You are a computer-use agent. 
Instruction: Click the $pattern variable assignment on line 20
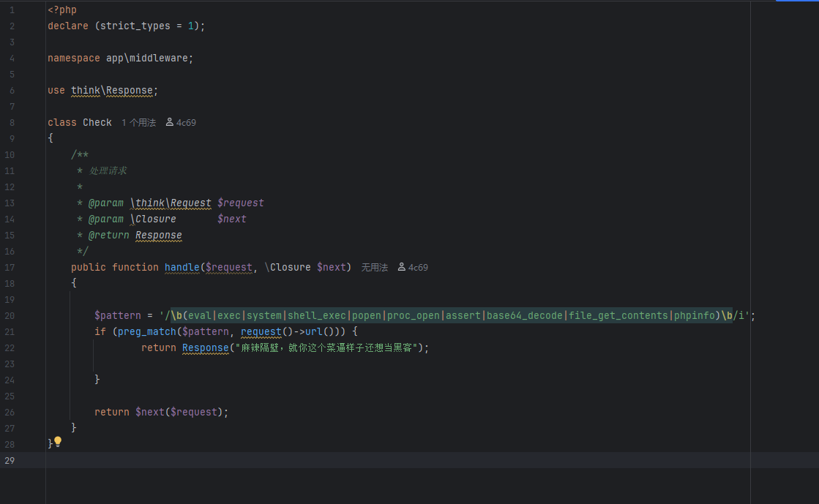click(x=117, y=316)
